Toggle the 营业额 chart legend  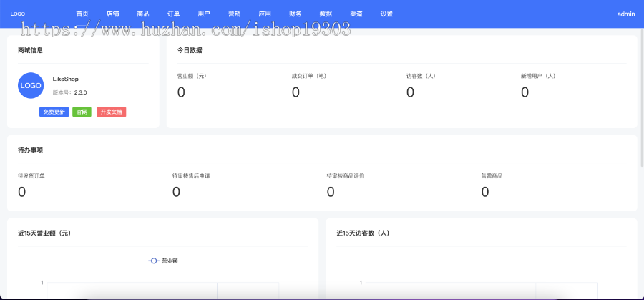tap(163, 261)
